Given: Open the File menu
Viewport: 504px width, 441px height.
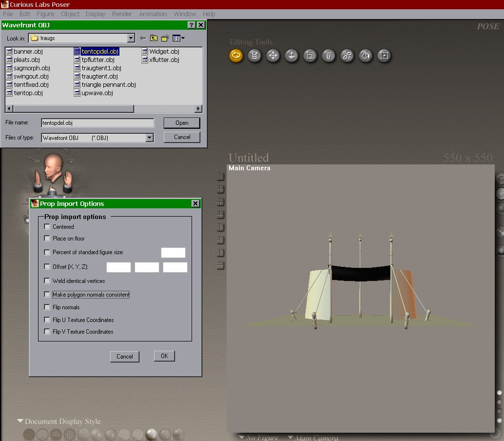Looking at the screenshot, I should click(x=8, y=14).
